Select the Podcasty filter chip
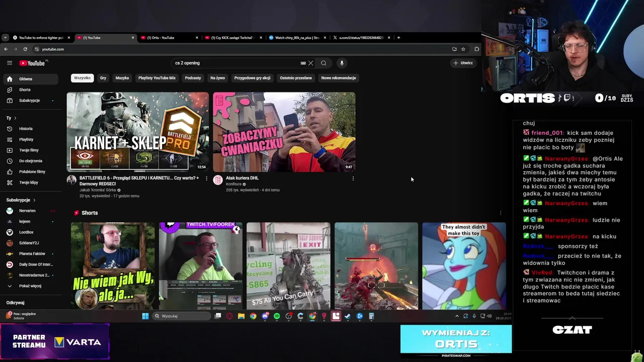The image size is (644, 362). click(193, 78)
